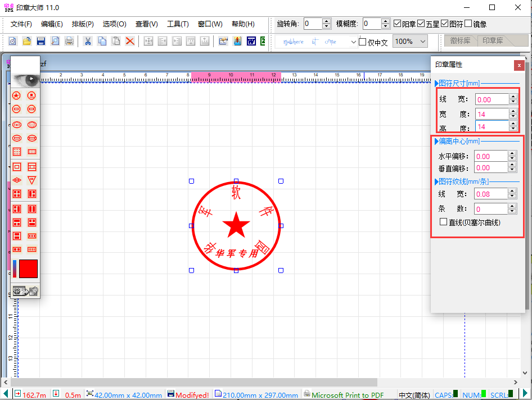Click the Save floppy disk icon
This screenshot has width=532, height=400.
40,41
